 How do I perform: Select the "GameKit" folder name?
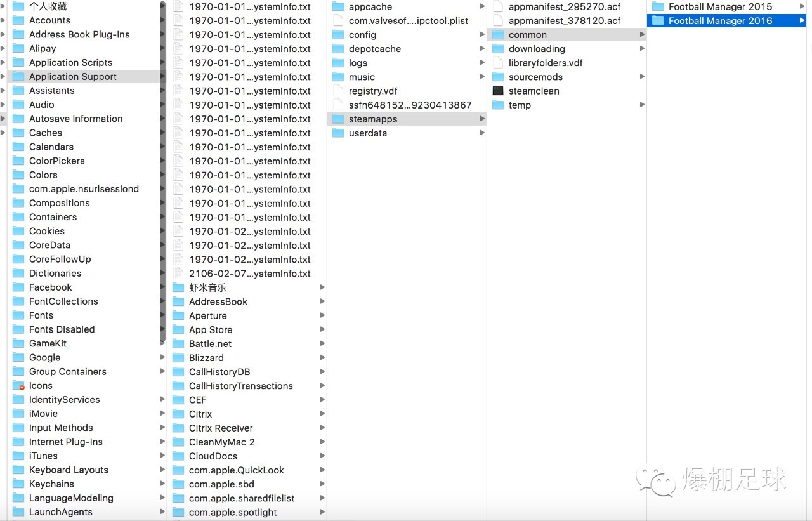[x=48, y=343]
